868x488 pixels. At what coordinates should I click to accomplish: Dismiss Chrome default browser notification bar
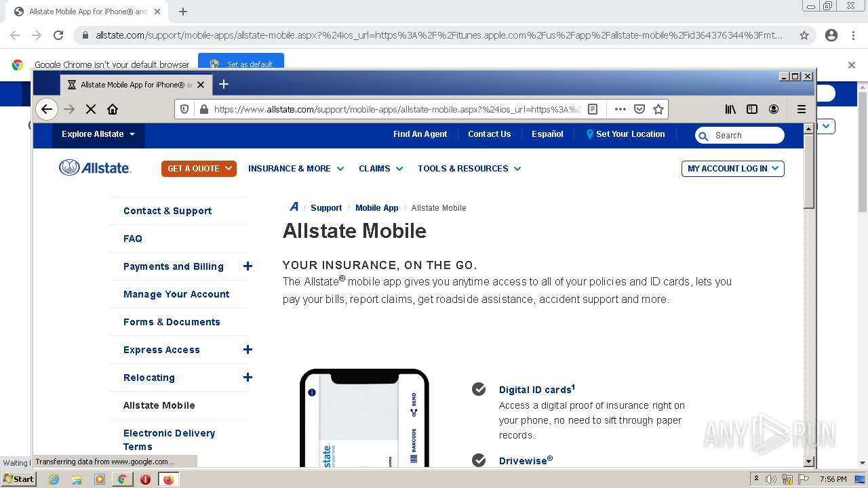pos(852,65)
